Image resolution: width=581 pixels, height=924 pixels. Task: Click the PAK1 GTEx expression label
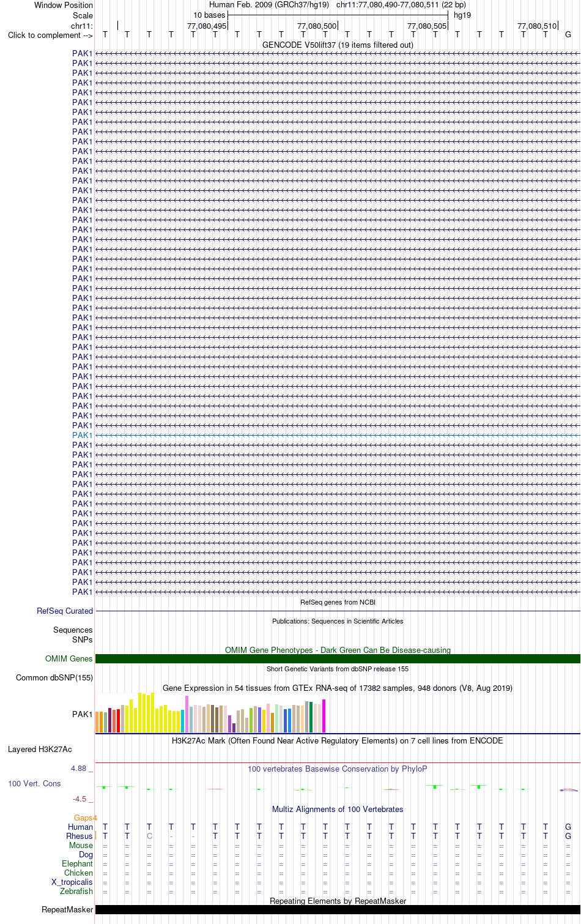tap(83, 714)
